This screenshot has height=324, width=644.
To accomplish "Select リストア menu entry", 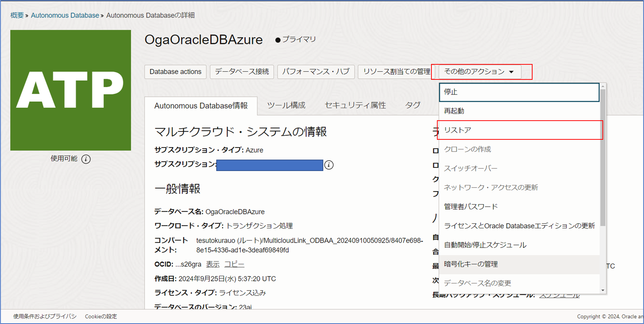I will (x=519, y=130).
